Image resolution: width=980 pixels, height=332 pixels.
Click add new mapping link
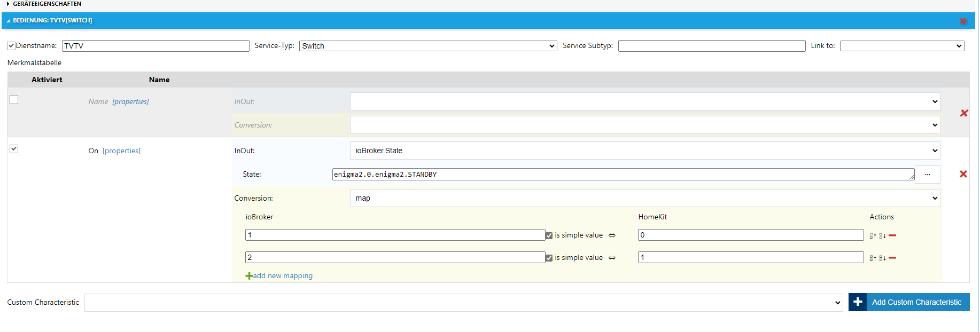tap(282, 276)
